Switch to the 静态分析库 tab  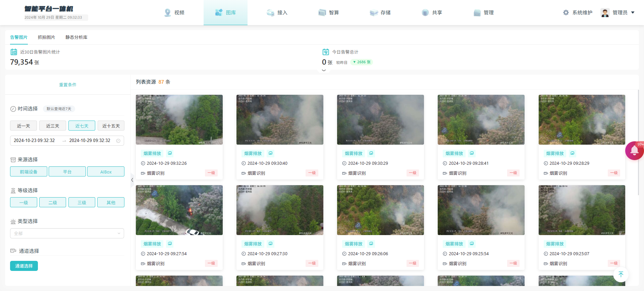(76, 37)
